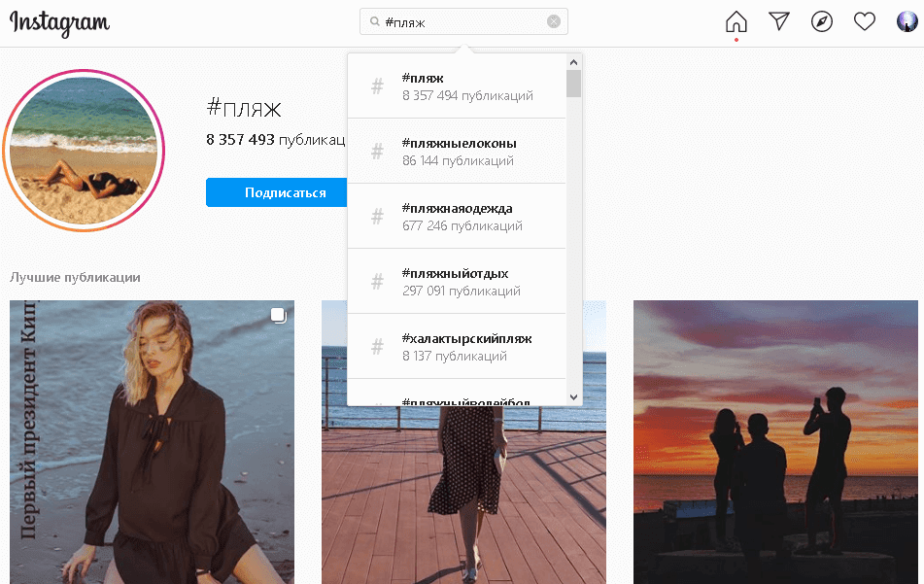Click the multi-photo carousel icon on first post

pyautogui.click(x=278, y=315)
